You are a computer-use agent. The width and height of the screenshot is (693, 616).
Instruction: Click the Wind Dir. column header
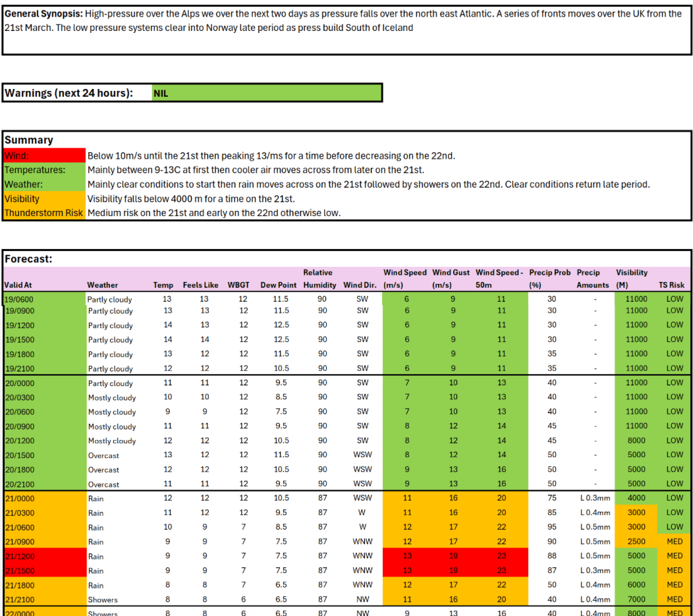point(360,285)
